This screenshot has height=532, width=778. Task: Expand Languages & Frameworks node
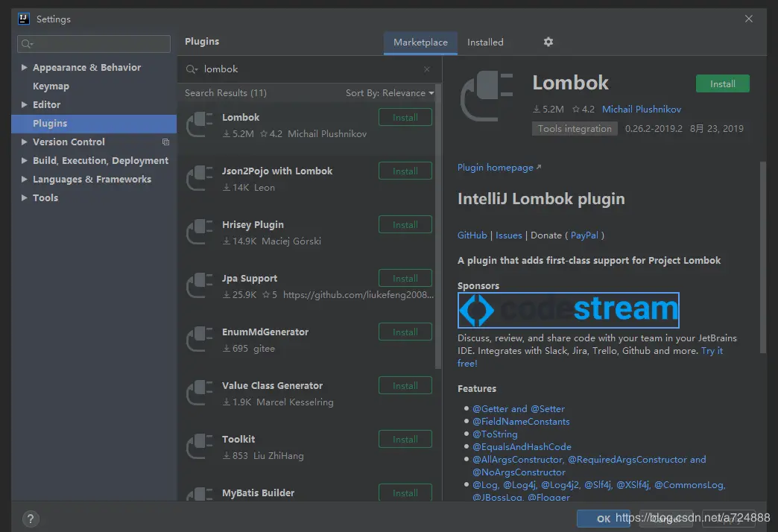click(x=24, y=179)
